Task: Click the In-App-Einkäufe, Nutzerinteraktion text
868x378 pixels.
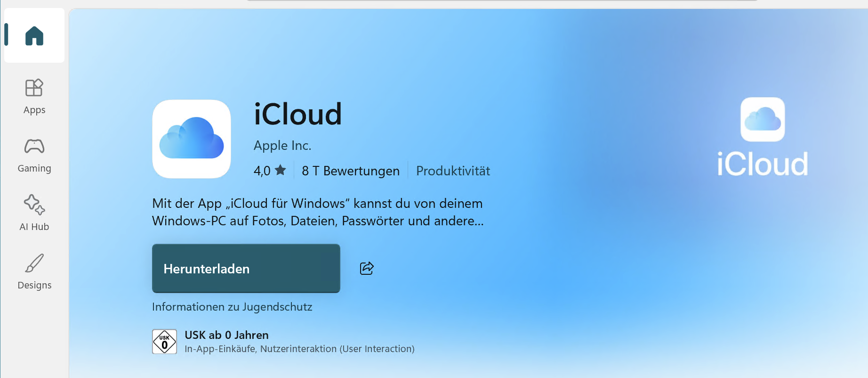Action: click(x=299, y=349)
